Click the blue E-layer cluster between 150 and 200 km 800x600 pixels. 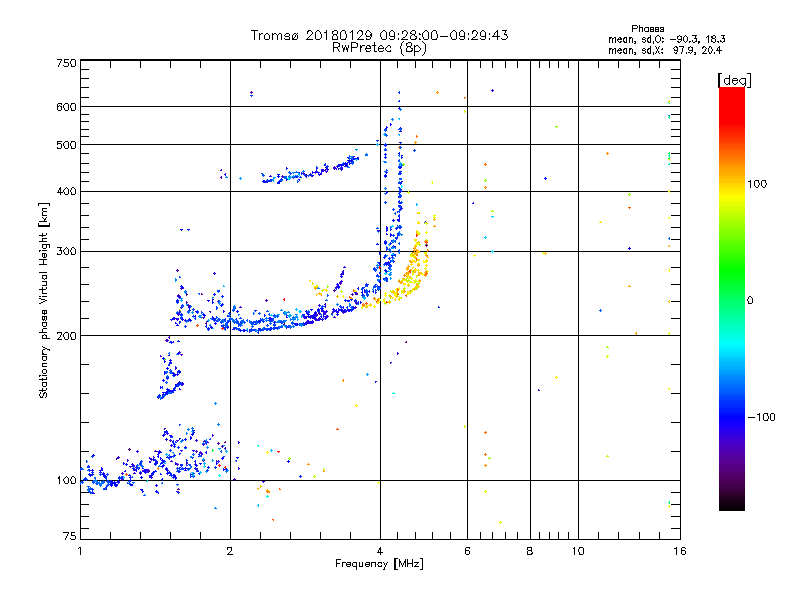170,367
